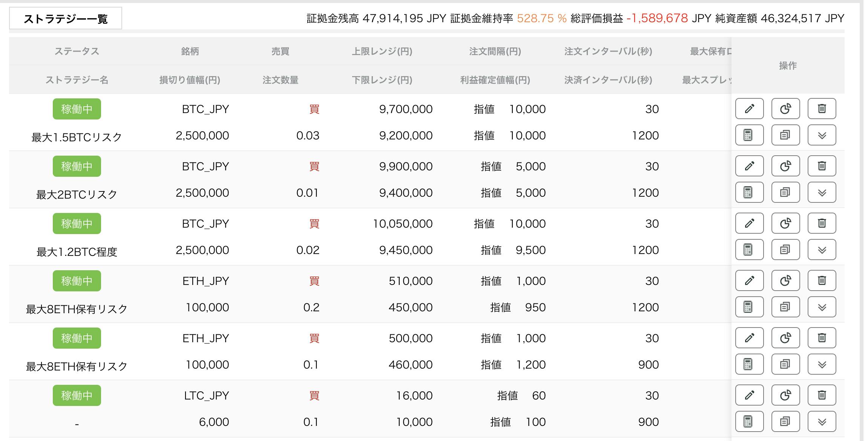The height and width of the screenshot is (441, 868).
Task: Expand the LTC_JPY strategy details row
Action: coord(822,422)
